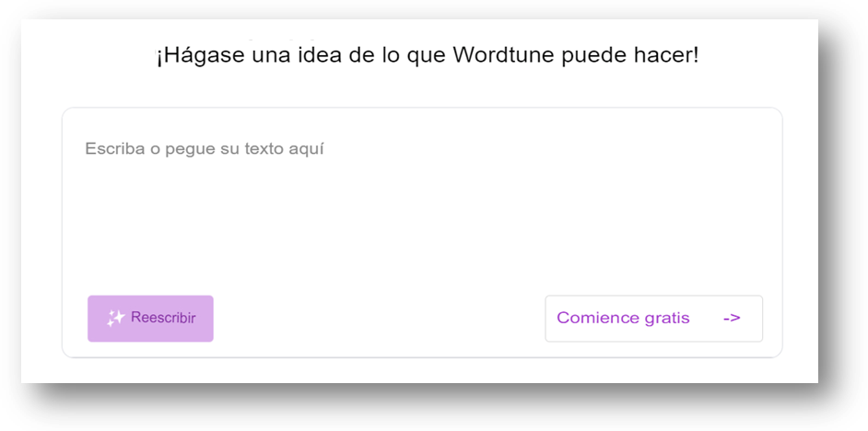
Task: Click the arrow beside Comience gratis
Action: [x=732, y=318]
